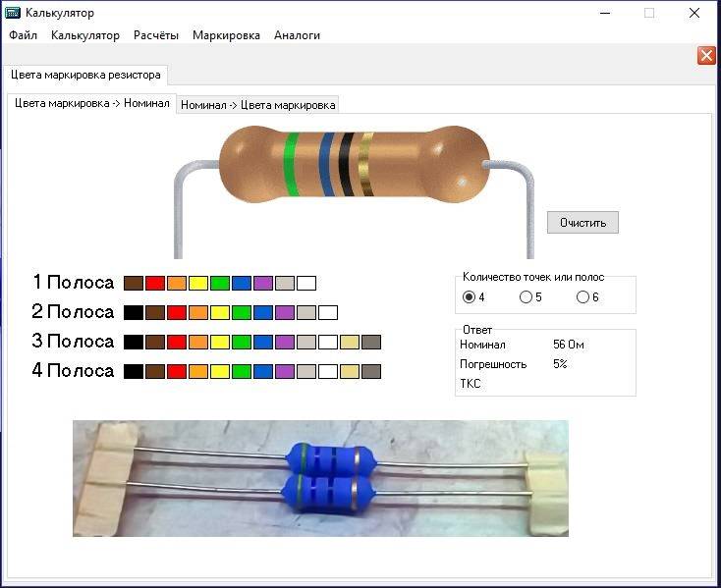This screenshot has height=588, width=721.
Task: Choose red swatch in 2 Полоса row
Action: click(177, 312)
